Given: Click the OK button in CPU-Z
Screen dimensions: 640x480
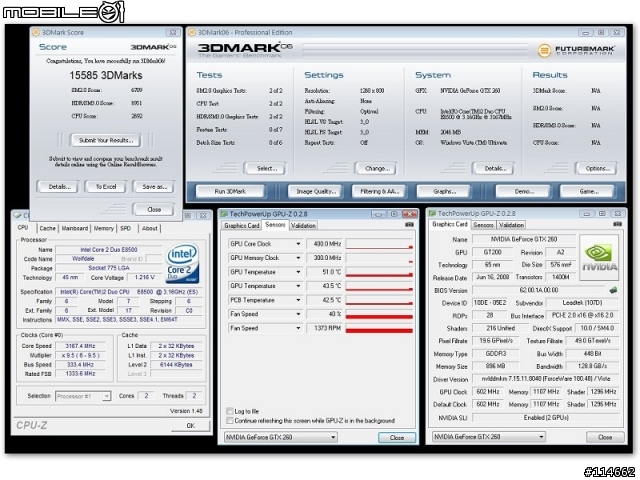Looking at the screenshot, I should coord(191,426).
